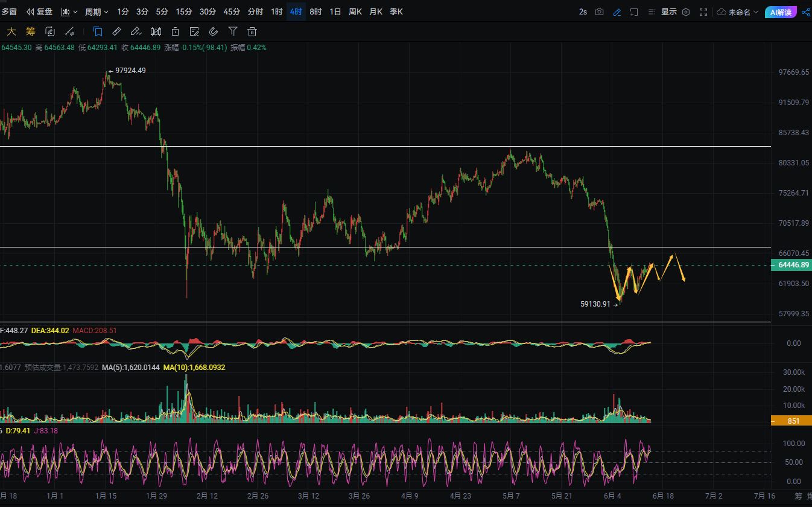This screenshot has width=812, height=507.
Task: Switch to the 3分 timeframe
Action: 142,11
